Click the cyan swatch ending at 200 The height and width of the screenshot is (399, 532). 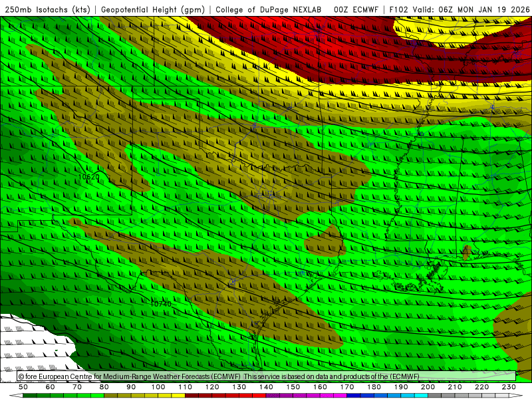click(421, 395)
